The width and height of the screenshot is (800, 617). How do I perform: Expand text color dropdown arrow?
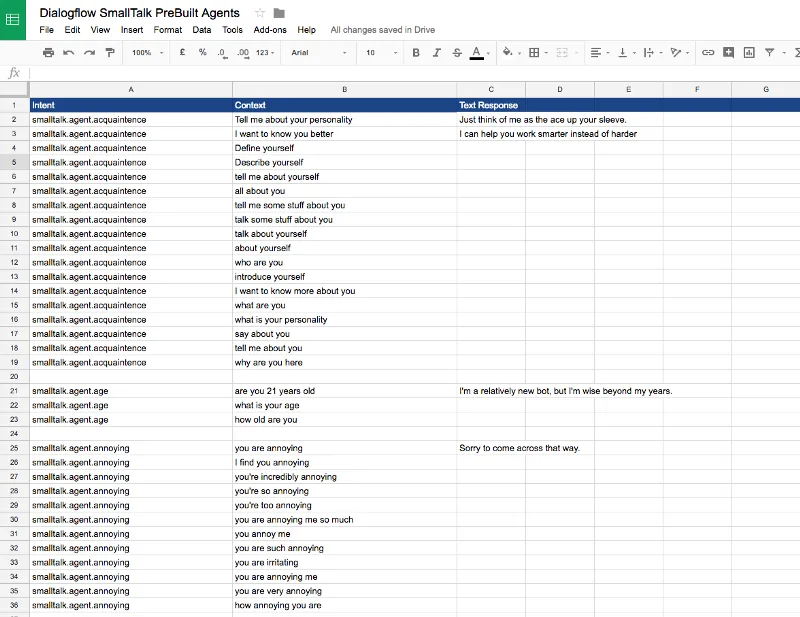pos(488,53)
